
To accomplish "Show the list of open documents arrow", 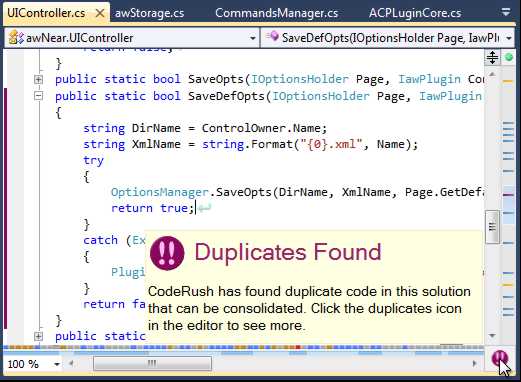I will [506, 13].
